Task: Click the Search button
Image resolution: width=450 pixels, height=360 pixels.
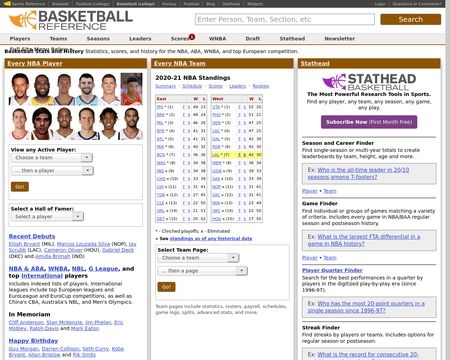Action: [411, 19]
